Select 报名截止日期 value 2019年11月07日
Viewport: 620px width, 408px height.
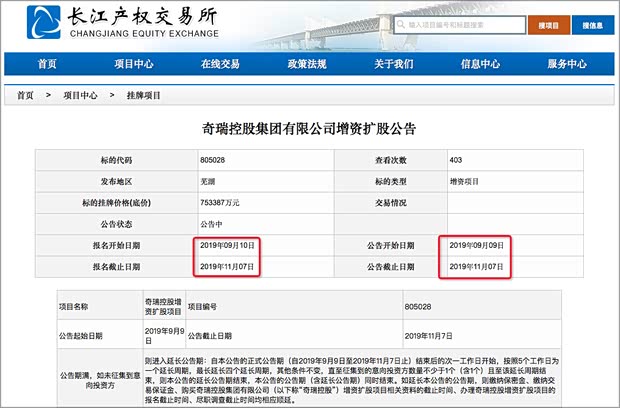click(x=227, y=267)
